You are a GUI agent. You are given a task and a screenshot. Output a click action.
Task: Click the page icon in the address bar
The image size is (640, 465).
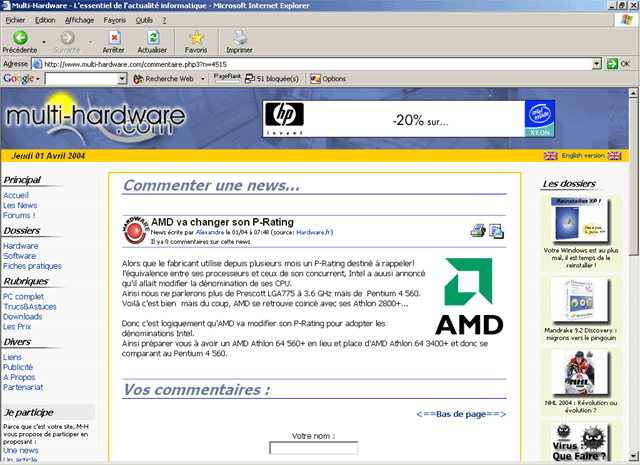click(x=37, y=64)
